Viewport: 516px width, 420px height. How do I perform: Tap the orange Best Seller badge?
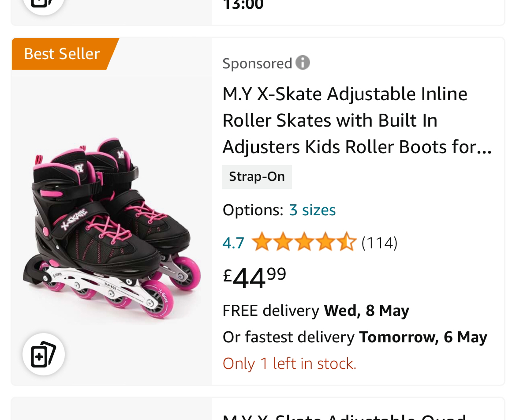click(62, 54)
